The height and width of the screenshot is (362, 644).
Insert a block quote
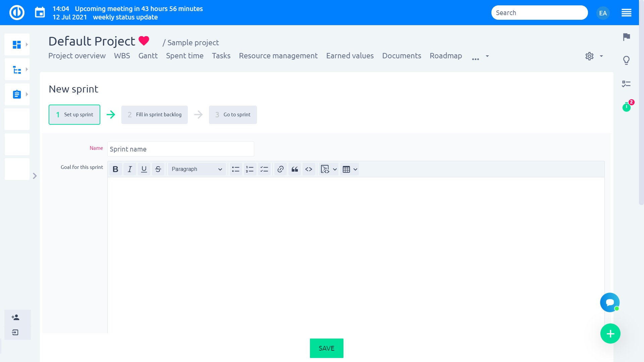pos(295,169)
